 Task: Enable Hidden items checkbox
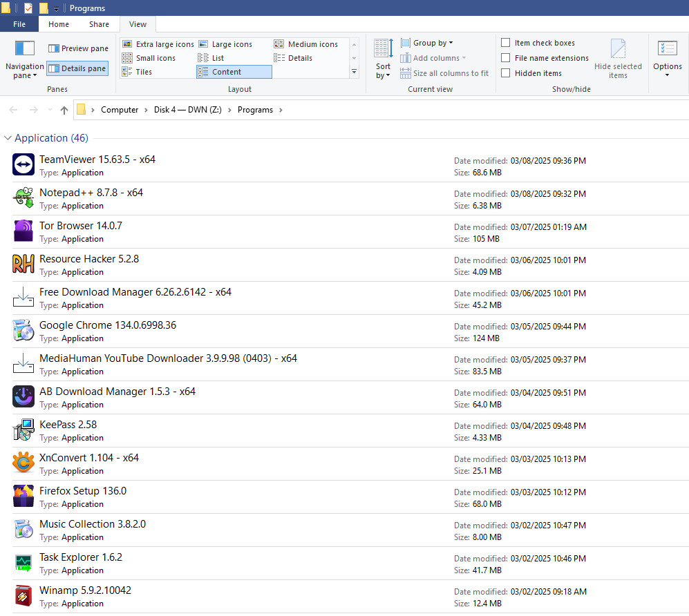coord(506,73)
